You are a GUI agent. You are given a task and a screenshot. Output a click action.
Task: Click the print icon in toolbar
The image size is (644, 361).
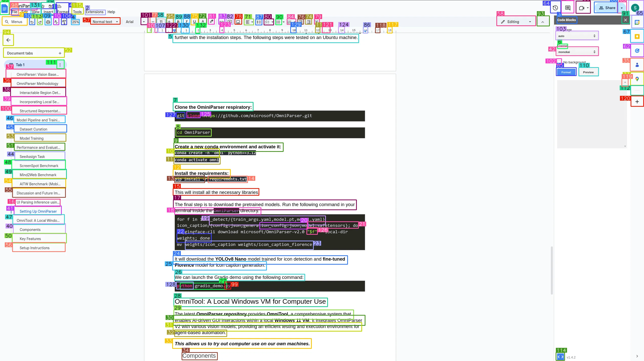(48, 22)
